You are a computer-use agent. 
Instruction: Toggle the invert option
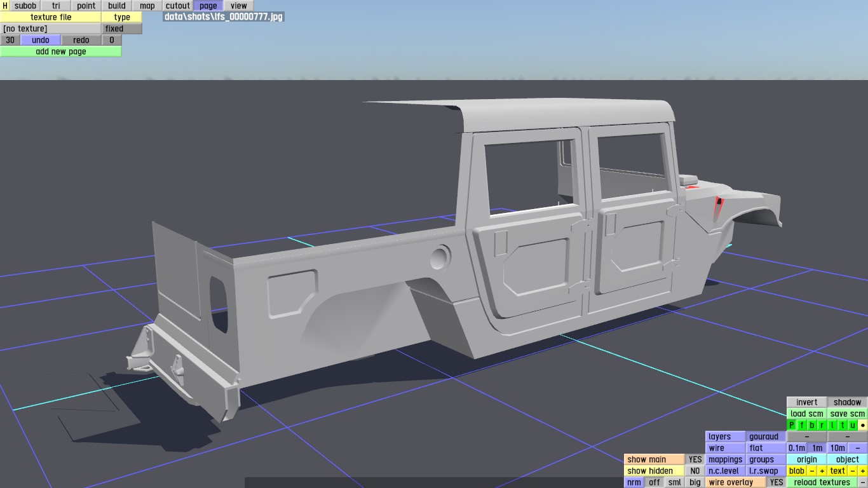(x=807, y=402)
